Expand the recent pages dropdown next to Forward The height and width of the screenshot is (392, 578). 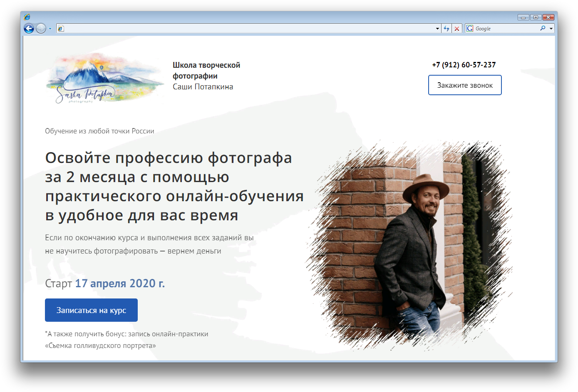pyautogui.click(x=51, y=28)
